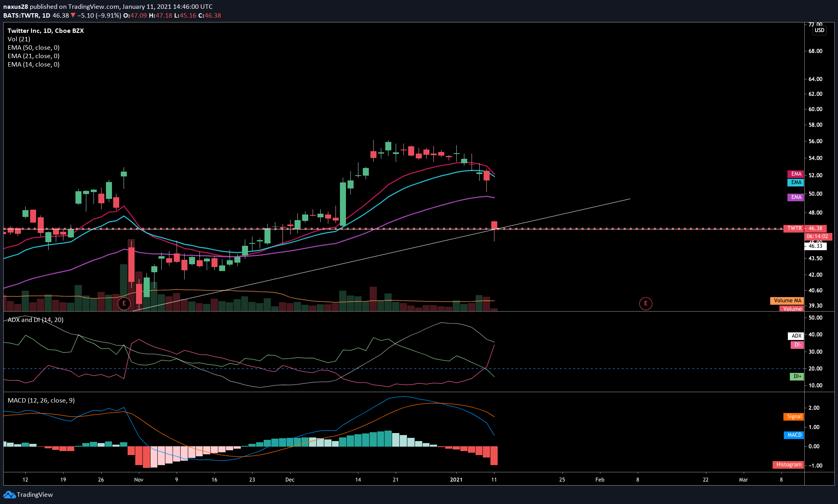Click the EMA (21, close, 0) legend
The width and height of the screenshot is (838, 504).
(34, 56)
